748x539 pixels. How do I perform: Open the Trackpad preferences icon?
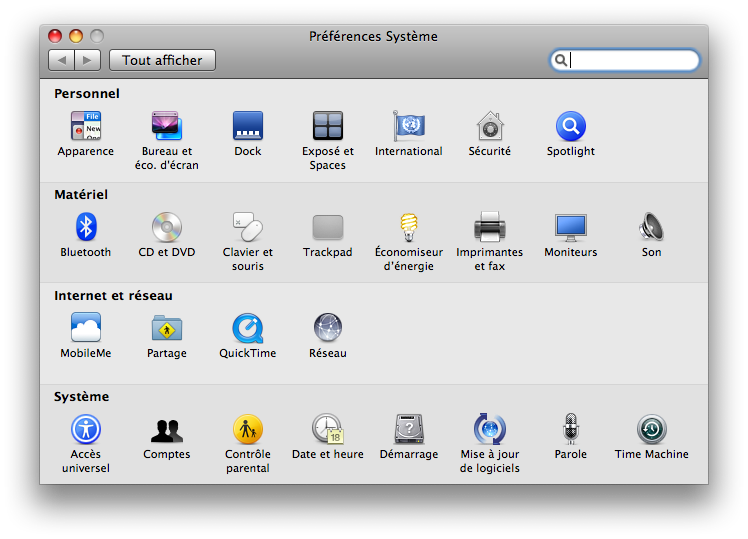pos(328,227)
